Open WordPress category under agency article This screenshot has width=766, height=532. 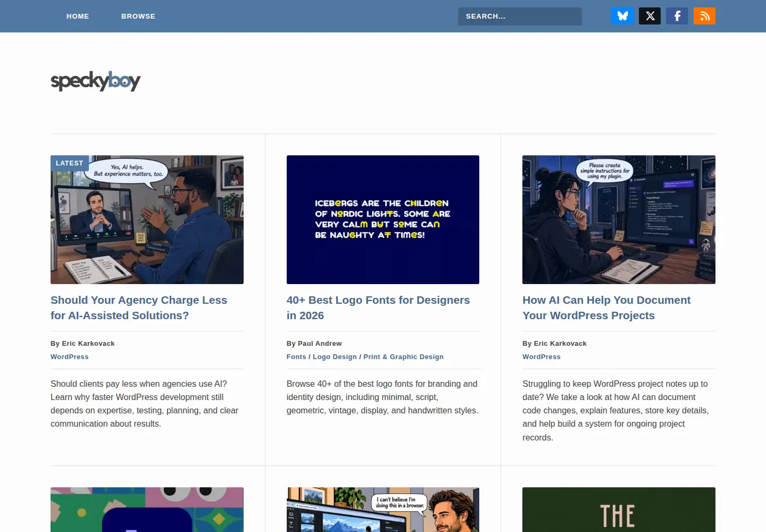tap(70, 357)
